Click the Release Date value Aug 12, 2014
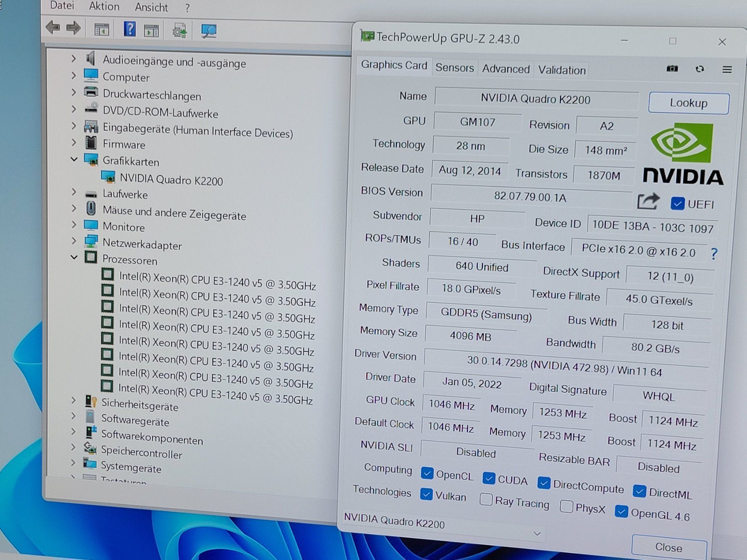Image resolution: width=747 pixels, height=560 pixels. coord(470,170)
